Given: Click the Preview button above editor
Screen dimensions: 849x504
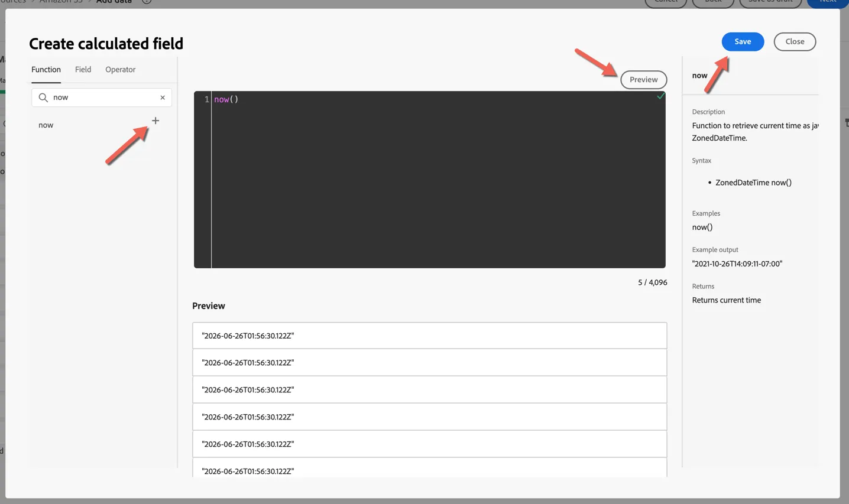Looking at the screenshot, I should (x=643, y=80).
